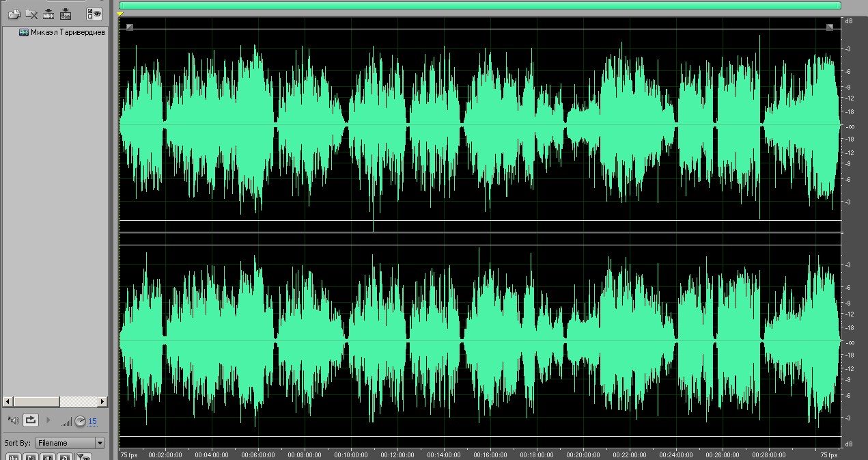Image resolution: width=868 pixels, height=460 pixels.
Task: Click the 00:08:00:00 mark on time ruler
Action: [305, 455]
